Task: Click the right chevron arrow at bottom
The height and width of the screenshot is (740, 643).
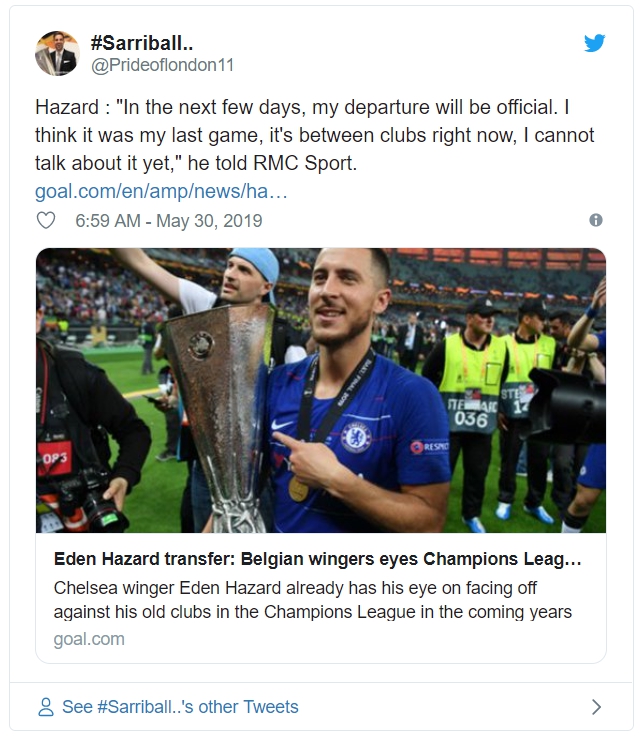Action: click(596, 707)
